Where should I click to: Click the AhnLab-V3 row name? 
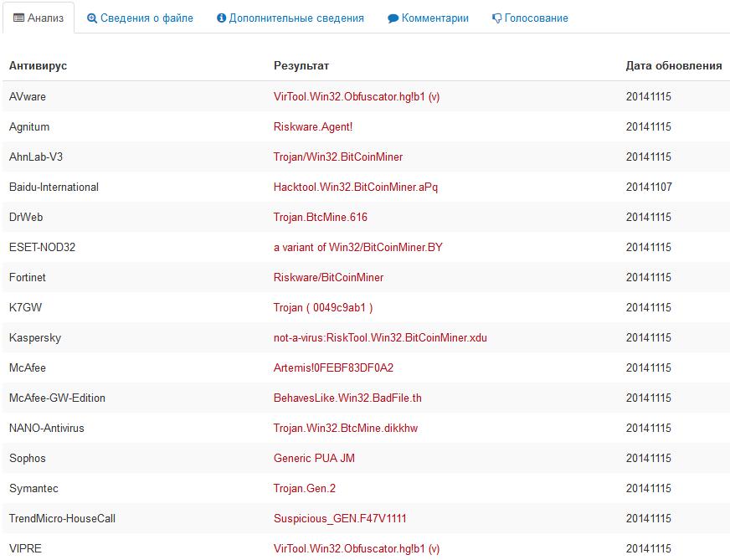[x=36, y=157]
